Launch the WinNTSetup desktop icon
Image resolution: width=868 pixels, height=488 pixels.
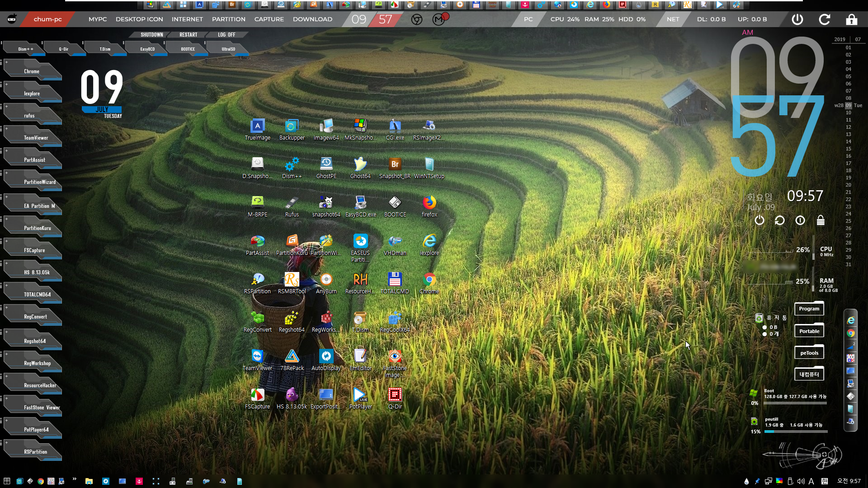coord(429,168)
